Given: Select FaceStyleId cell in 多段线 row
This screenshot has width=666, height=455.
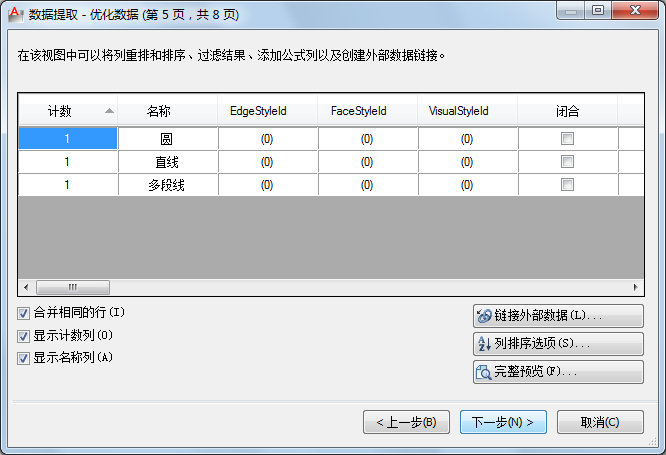Looking at the screenshot, I should (368, 184).
